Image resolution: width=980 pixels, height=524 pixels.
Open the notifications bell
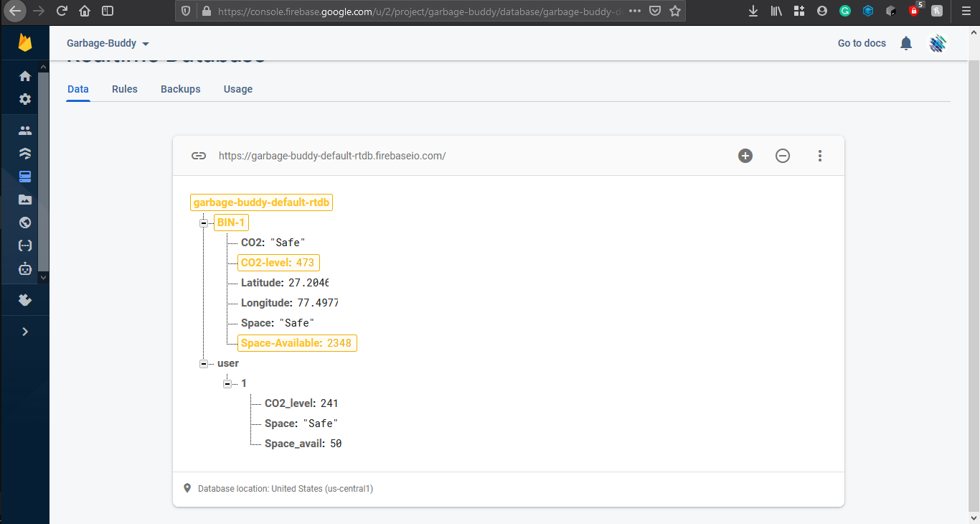(906, 43)
